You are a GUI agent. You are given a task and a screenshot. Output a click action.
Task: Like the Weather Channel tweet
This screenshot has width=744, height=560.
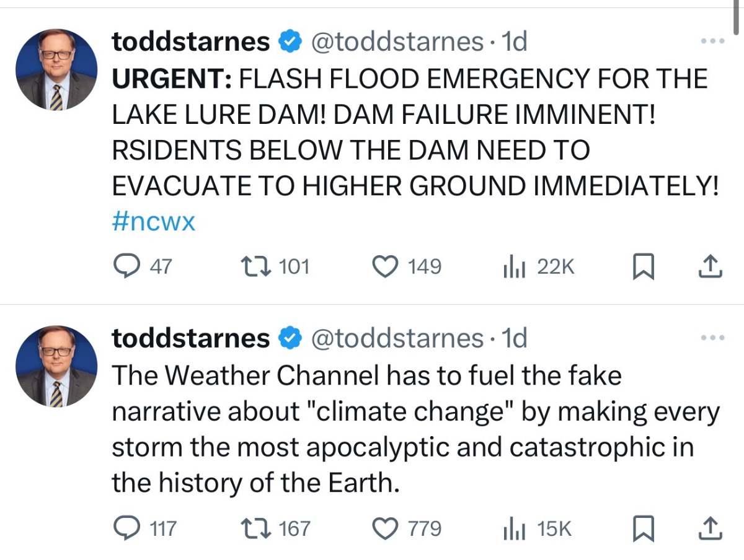pos(384,528)
